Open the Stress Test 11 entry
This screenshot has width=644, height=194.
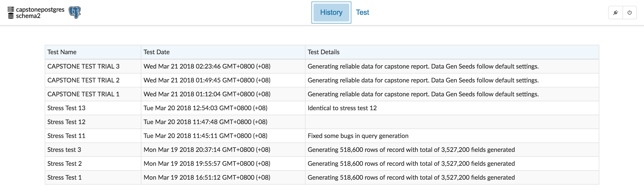click(66, 136)
